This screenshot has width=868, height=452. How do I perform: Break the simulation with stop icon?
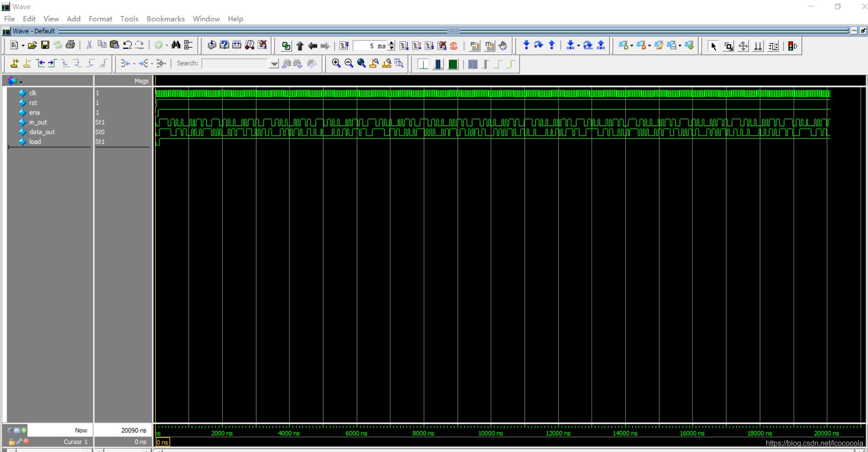point(453,46)
